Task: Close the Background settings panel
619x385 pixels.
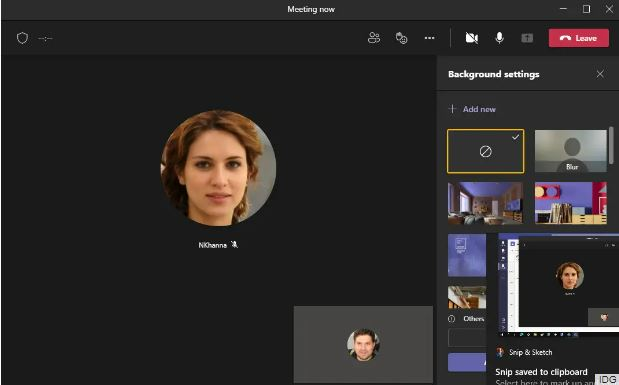Action: pos(600,74)
